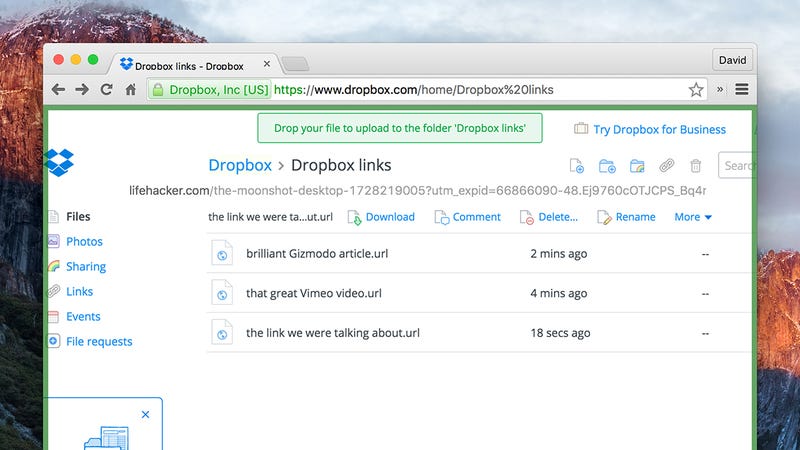
Task: Focus the Search field
Action: click(x=735, y=165)
